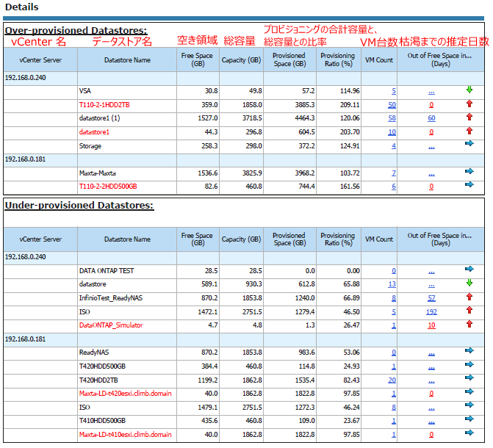
Task: Click red up arrow for InfinioTest_ReadyNAS
Action: [469, 297]
